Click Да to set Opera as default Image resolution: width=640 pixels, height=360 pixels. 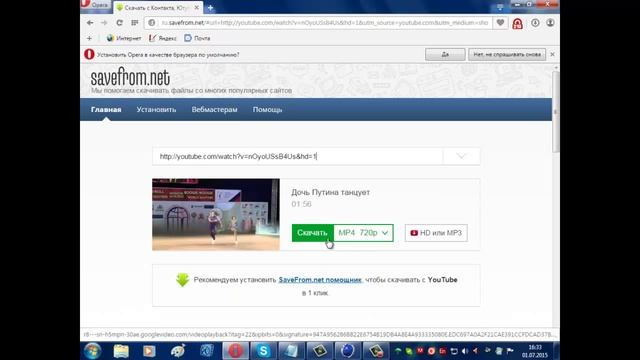(x=445, y=54)
